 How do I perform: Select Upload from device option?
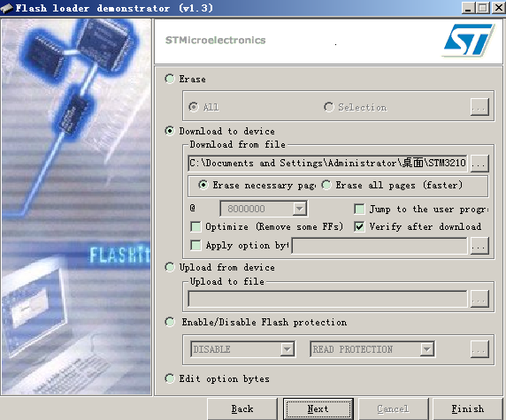pyautogui.click(x=170, y=267)
